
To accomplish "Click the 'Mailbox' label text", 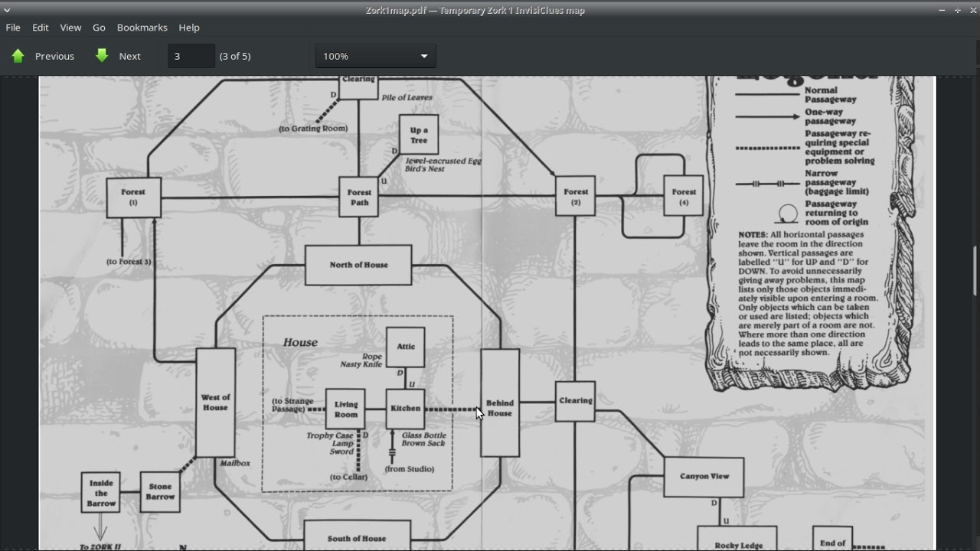I will click(235, 463).
